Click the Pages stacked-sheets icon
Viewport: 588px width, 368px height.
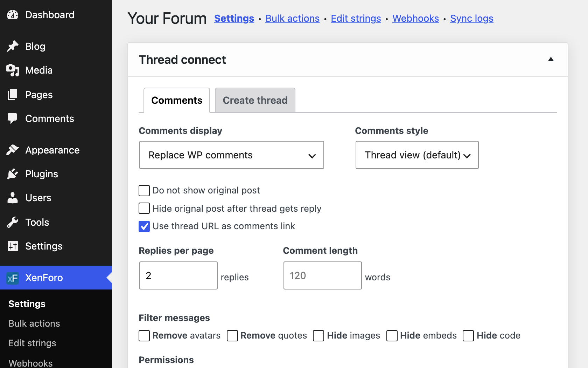pos(13,95)
